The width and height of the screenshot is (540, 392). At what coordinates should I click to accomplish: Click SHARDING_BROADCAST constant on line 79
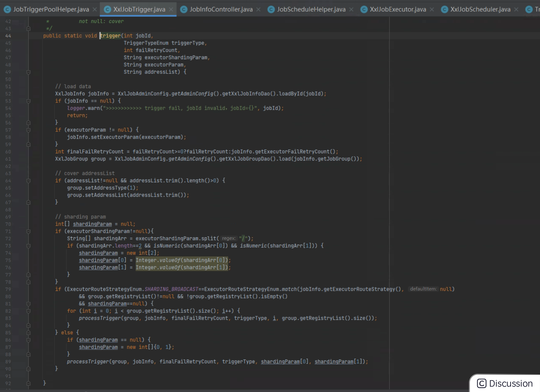coord(171,289)
